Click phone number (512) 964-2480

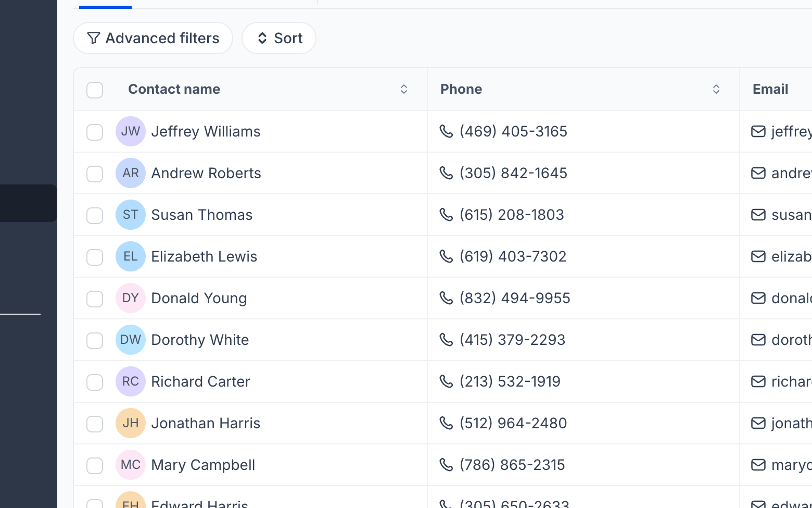(513, 423)
